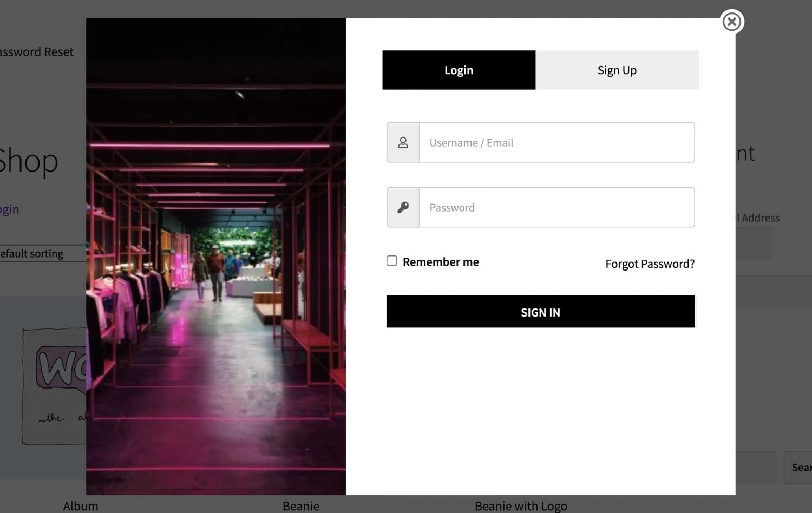The height and width of the screenshot is (513, 812).
Task: Click the key icon beside password field
Action: pos(403,207)
